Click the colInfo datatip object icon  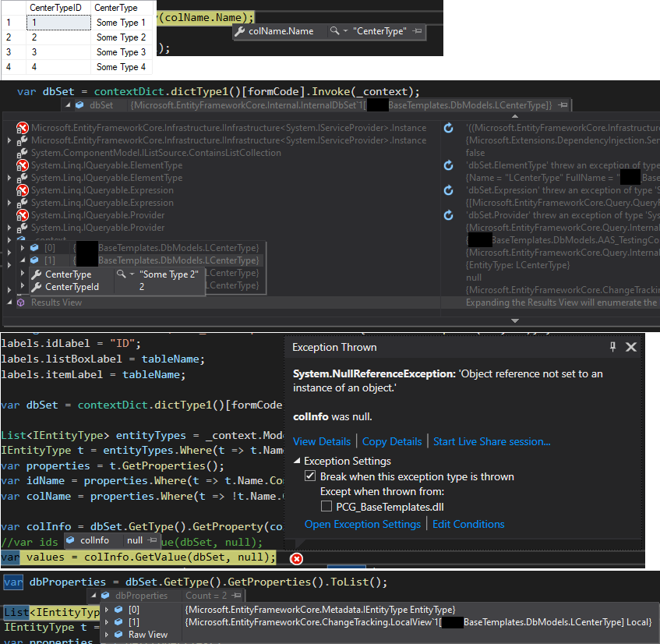(x=70, y=540)
